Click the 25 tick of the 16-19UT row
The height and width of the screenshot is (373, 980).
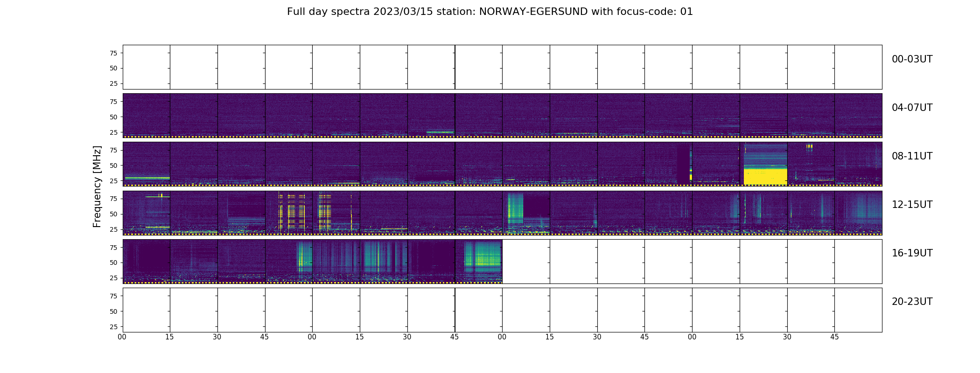pyautogui.click(x=113, y=278)
